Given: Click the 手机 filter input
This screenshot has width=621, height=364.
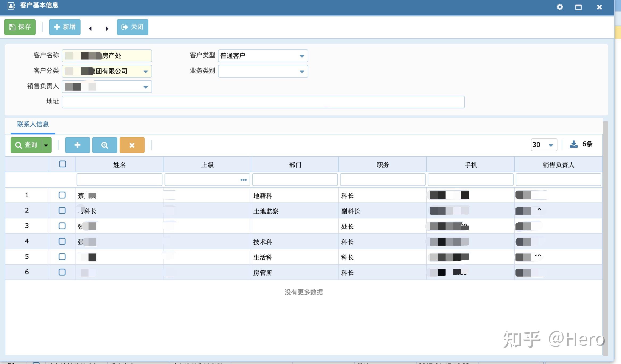Looking at the screenshot, I should (471, 180).
